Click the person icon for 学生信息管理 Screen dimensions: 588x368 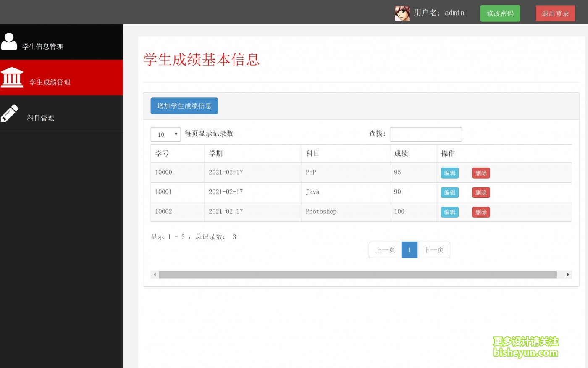pos(9,41)
